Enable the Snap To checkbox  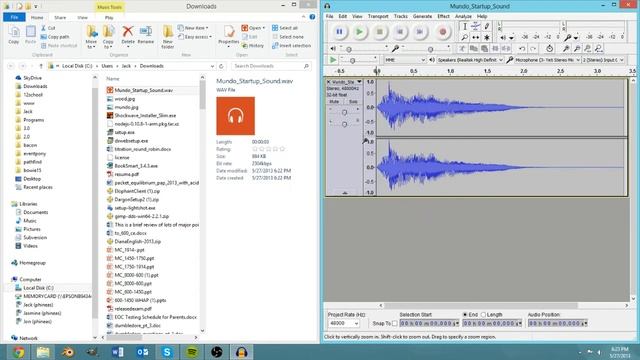coord(395,323)
